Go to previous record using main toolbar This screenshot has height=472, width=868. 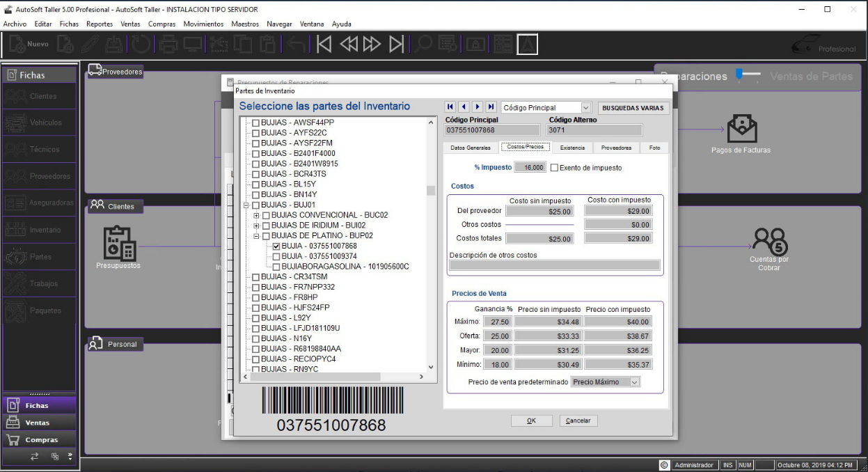pyautogui.click(x=348, y=45)
